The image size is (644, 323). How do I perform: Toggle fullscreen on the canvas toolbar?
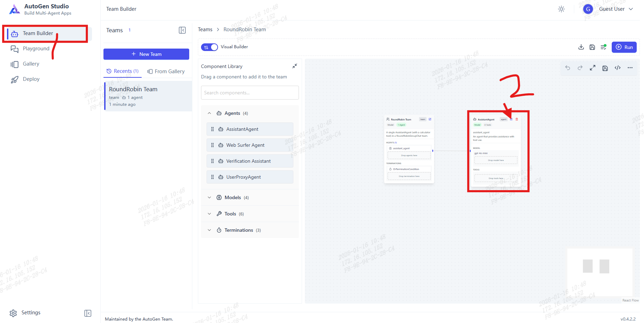592,68
